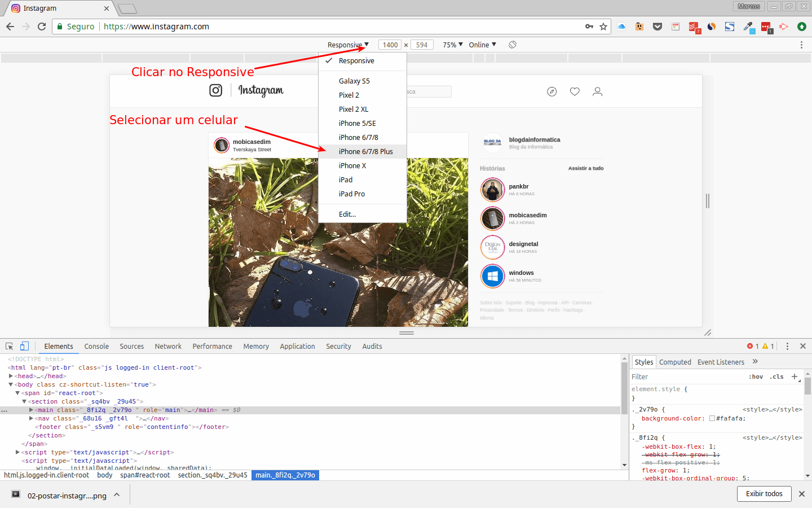
Task: Click the Instagram explore compass icon
Action: coord(551,91)
